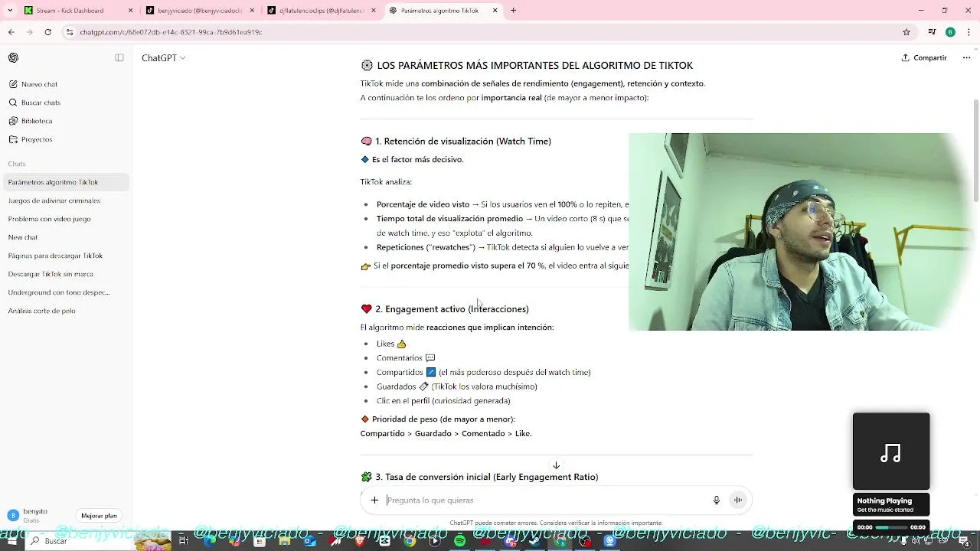Screen dimensions: 980x551
Task: Open the New chat conversation
Action: click(x=23, y=237)
